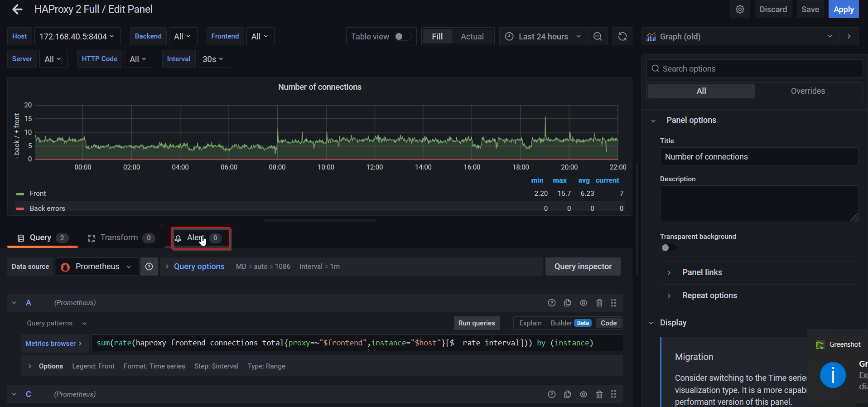Open Query patterns dropdown
This screenshot has height=407, width=868.
[56, 323]
